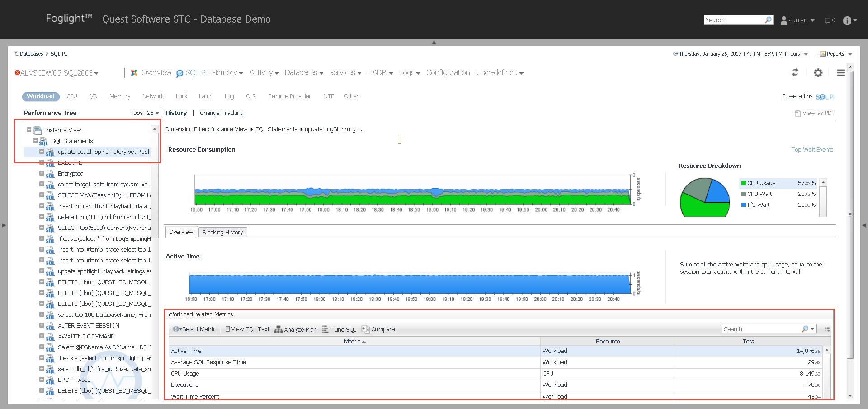This screenshot has width=868, height=409.
Task: Open the Configuration page
Action: pyautogui.click(x=448, y=73)
